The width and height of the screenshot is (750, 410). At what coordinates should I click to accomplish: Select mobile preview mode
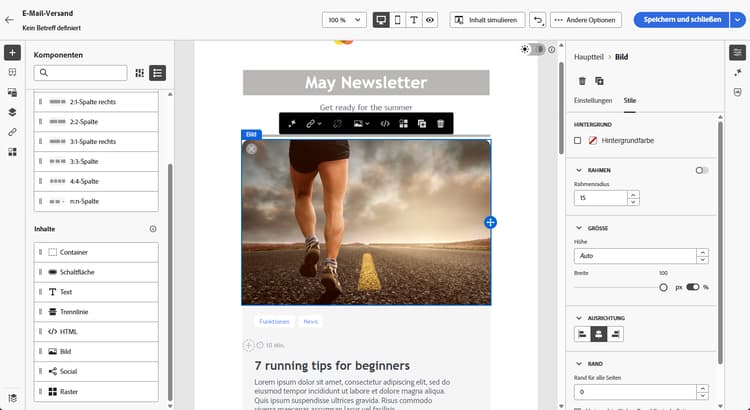click(397, 20)
